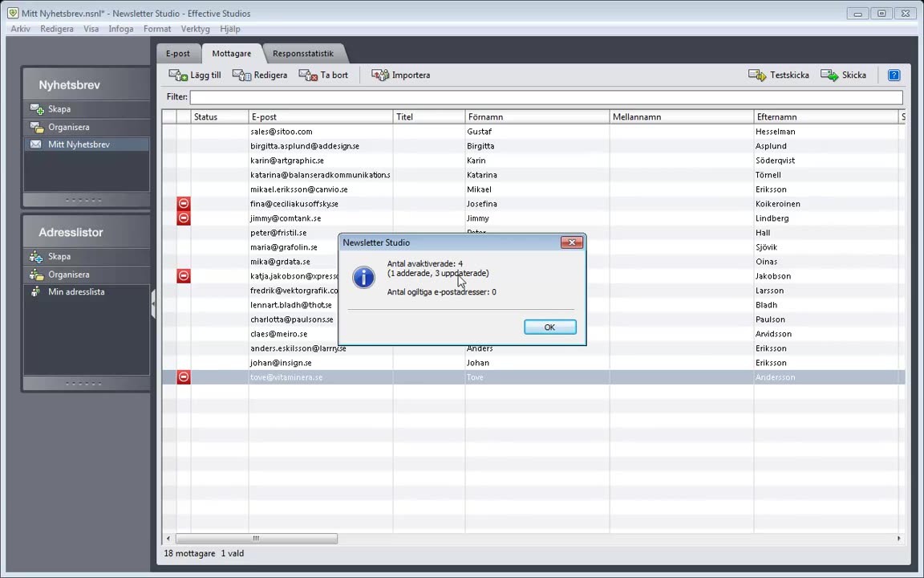Viewport: 924px width, 578px height.
Task: Sort by the Status column header
Action: (x=220, y=116)
